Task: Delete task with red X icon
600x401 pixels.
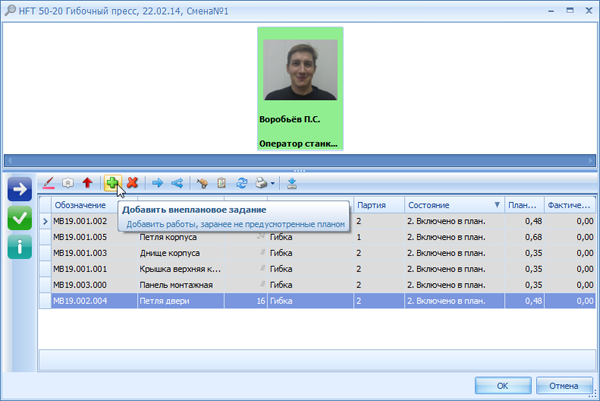Action: coord(132,183)
